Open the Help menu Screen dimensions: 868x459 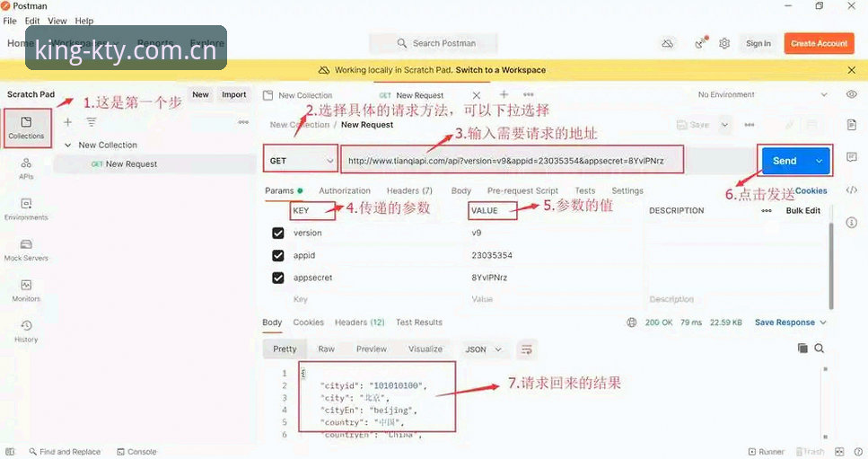click(x=84, y=21)
